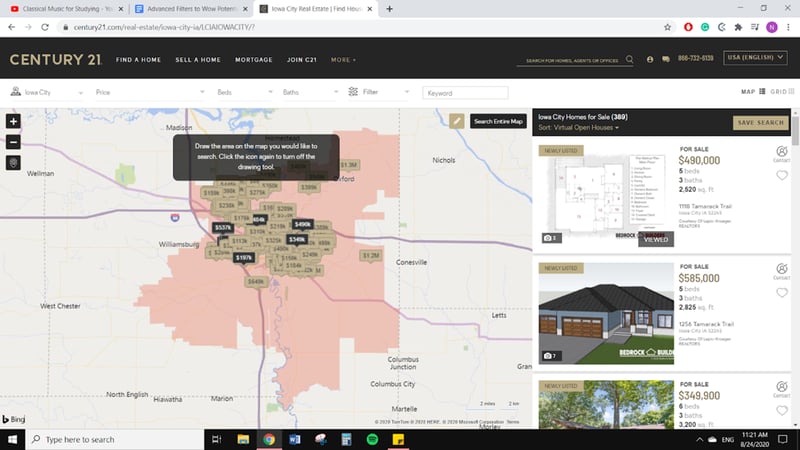Favorite the $349,900 listing with heart icon
The image size is (800, 450).
(782, 410)
